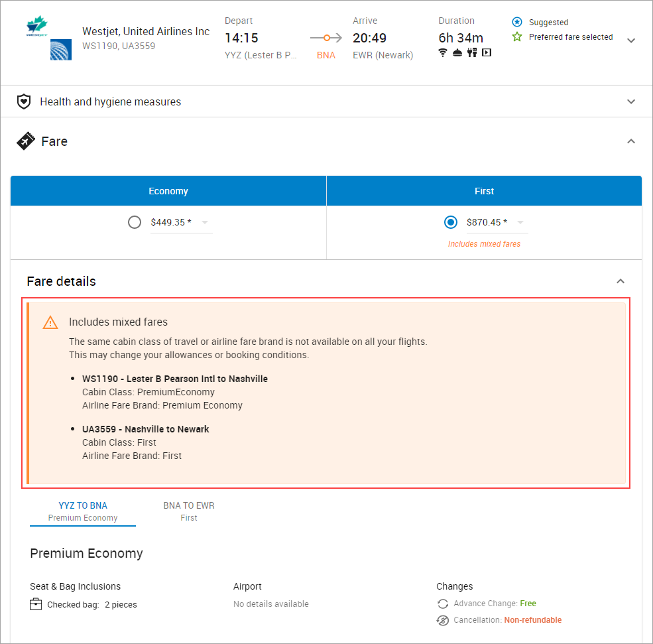Click the Fare ticket icon
The image size is (653, 644).
[26, 141]
